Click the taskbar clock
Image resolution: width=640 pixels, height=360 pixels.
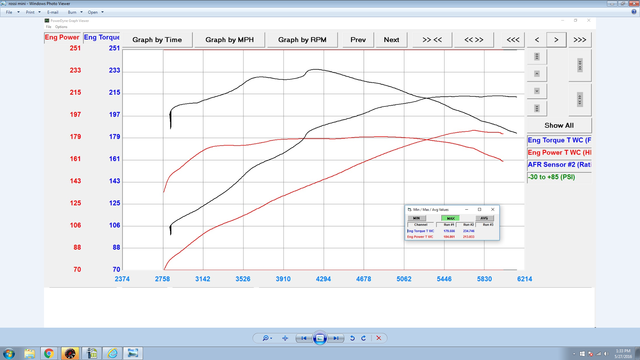623,354
